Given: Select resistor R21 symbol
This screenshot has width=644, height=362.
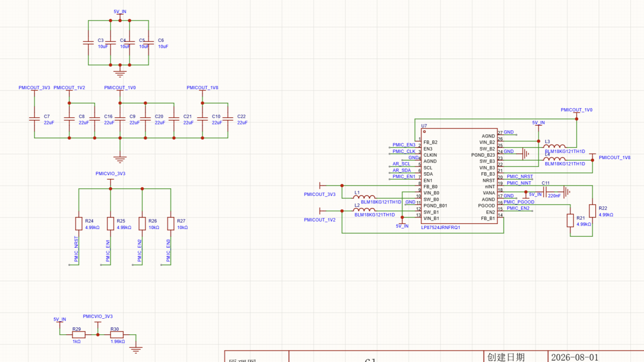Looking at the screenshot, I should click(x=571, y=221).
